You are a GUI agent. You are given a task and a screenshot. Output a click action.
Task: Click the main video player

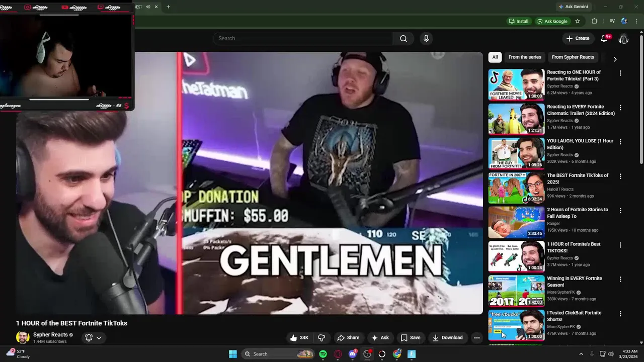tap(249, 183)
